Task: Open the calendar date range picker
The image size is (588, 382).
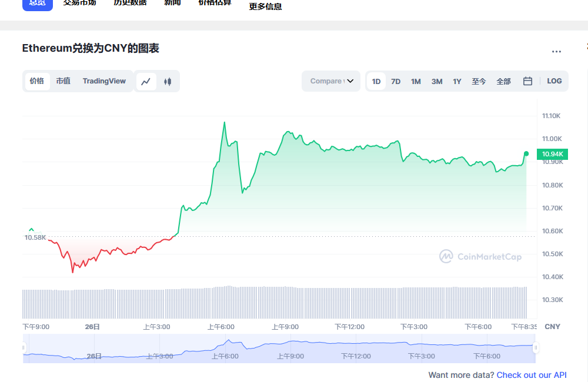Action: coord(527,81)
